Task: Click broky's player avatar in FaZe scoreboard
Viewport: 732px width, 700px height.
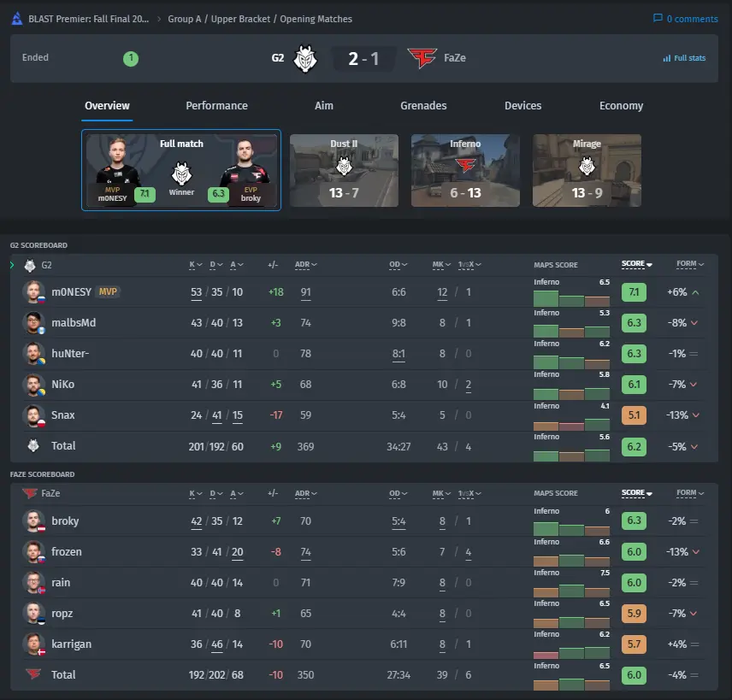Action: point(33,521)
